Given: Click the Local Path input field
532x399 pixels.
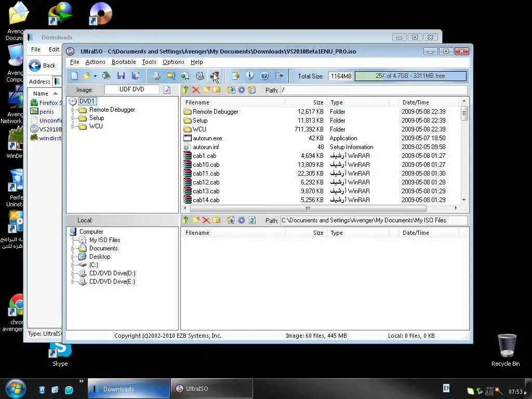Looking at the screenshot, I should [374, 220].
